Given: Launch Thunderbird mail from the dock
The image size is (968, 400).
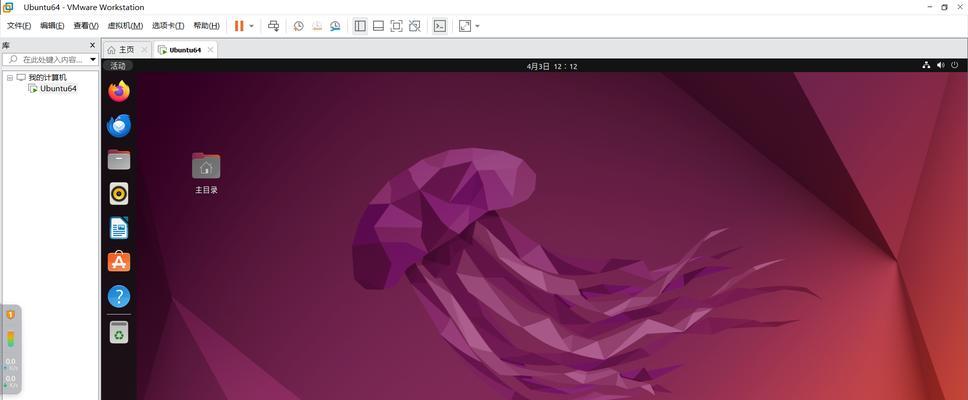Looking at the screenshot, I should [119, 126].
